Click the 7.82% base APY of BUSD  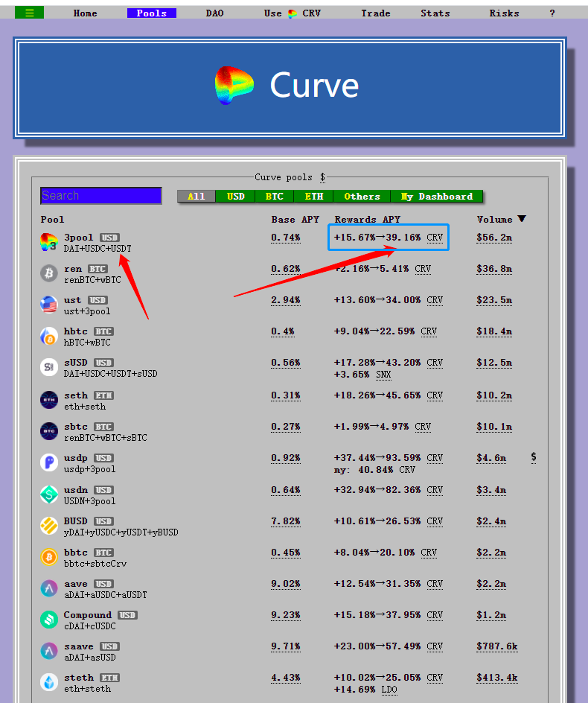286,521
